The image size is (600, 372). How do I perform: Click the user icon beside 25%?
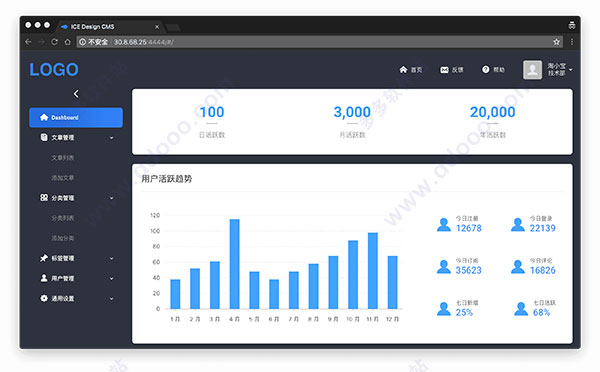coord(444,309)
